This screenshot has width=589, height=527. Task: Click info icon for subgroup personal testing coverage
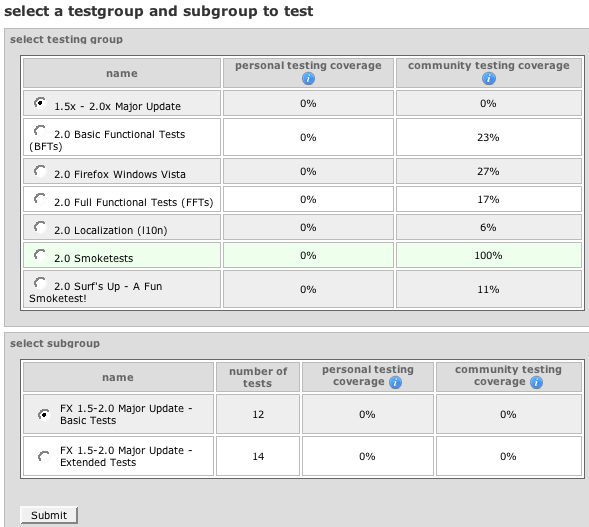(x=395, y=383)
